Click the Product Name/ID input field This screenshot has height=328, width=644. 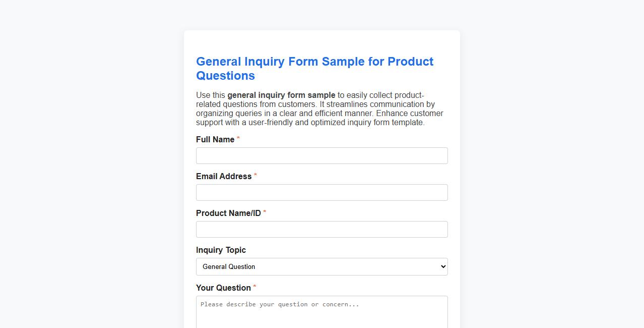[321, 229]
